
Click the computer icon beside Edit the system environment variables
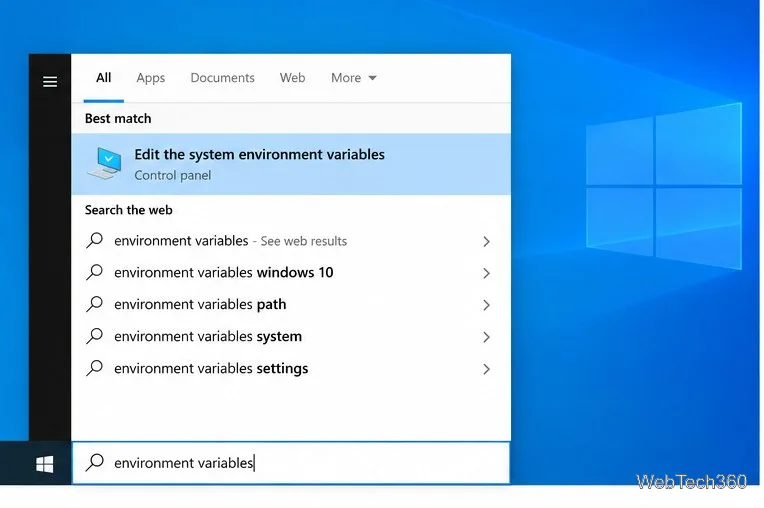[x=105, y=163]
